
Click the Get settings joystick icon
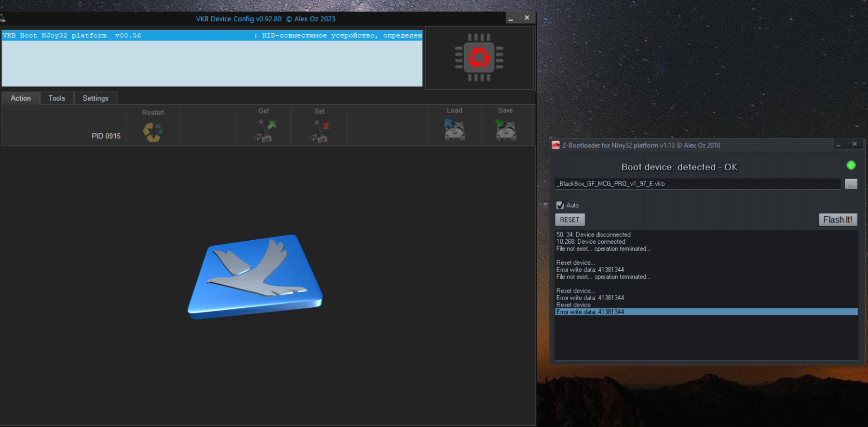(x=265, y=131)
